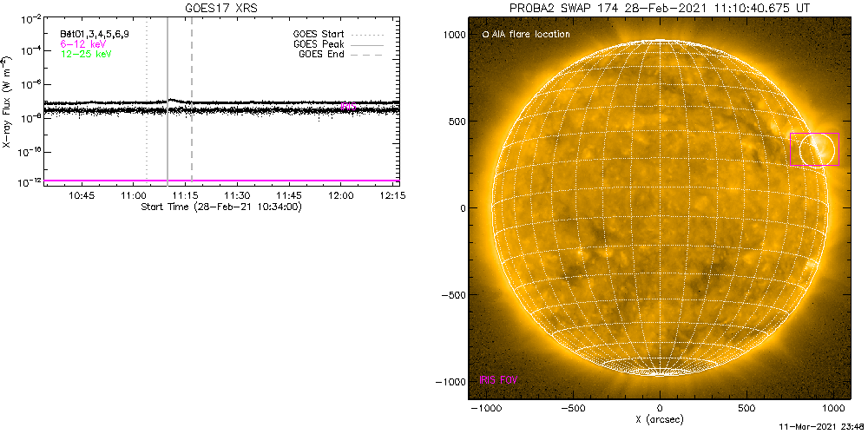The width and height of the screenshot is (868, 434).
Task: Click the dotted line sample beside GOES Start
Action: (367, 35)
